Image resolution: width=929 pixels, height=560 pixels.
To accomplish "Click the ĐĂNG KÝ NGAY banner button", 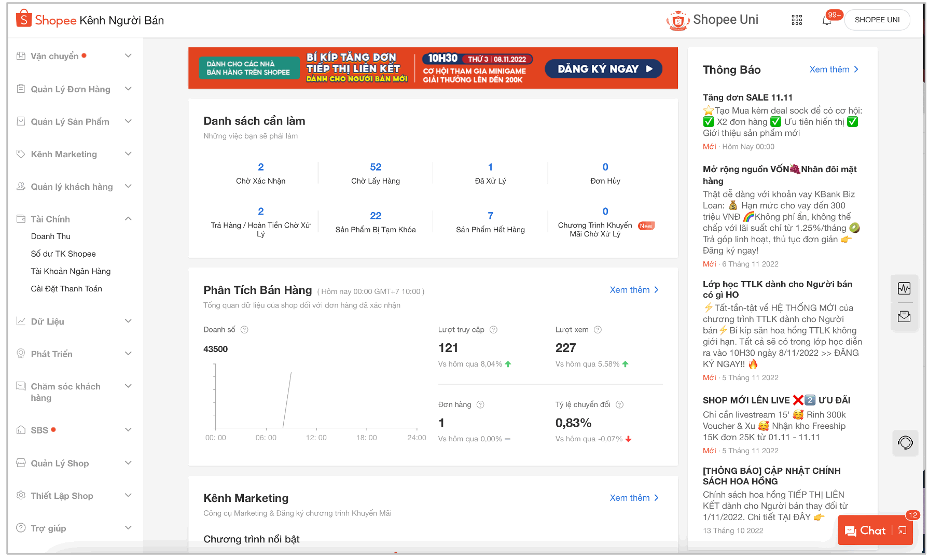I will click(603, 69).
